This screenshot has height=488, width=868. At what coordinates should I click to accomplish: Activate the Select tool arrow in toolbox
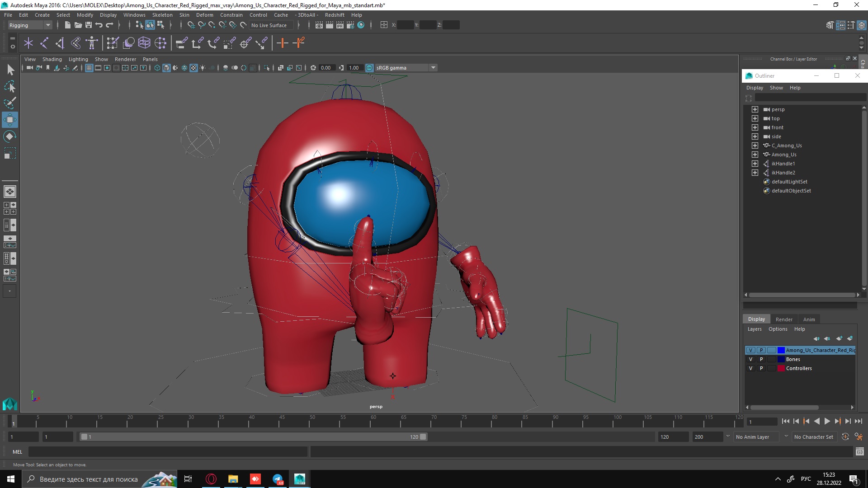(10, 70)
